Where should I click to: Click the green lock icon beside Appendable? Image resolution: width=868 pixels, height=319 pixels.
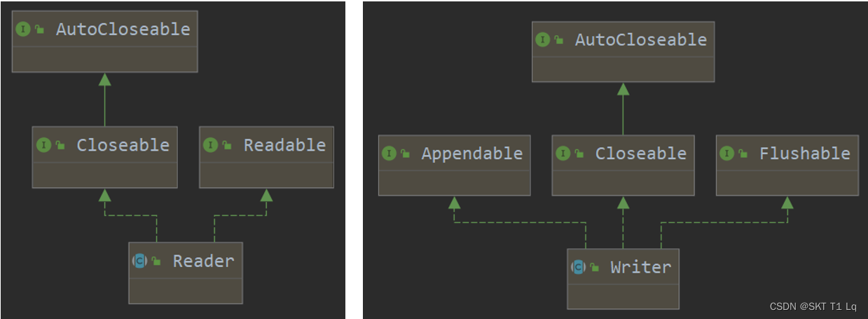coord(405,154)
